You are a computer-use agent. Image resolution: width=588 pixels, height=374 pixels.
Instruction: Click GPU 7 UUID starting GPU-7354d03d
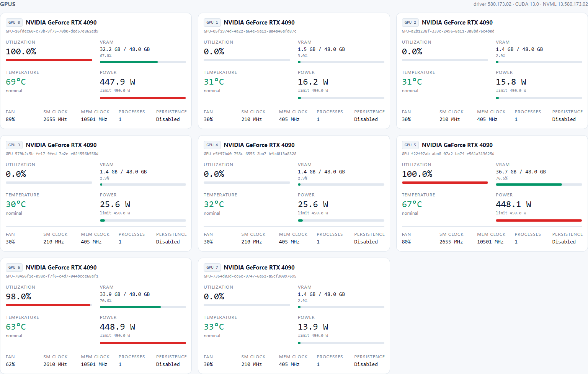pyautogui.click(x=250, y=276)
